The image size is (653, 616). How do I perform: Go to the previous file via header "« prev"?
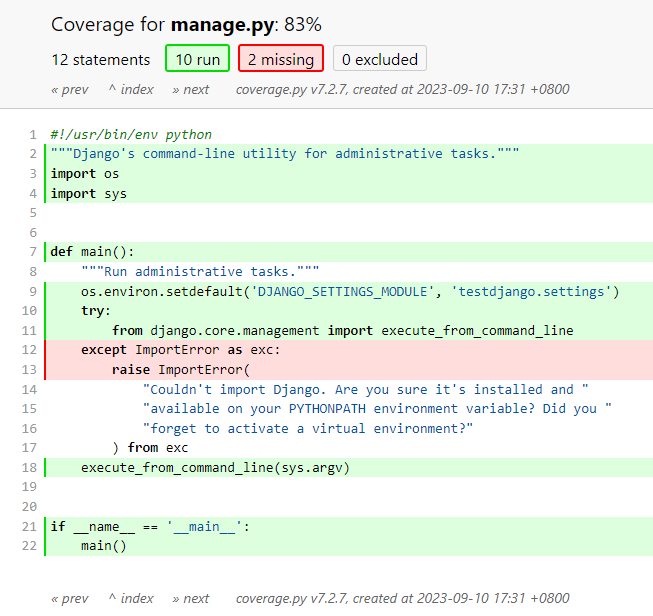click(x=70, y=89)
